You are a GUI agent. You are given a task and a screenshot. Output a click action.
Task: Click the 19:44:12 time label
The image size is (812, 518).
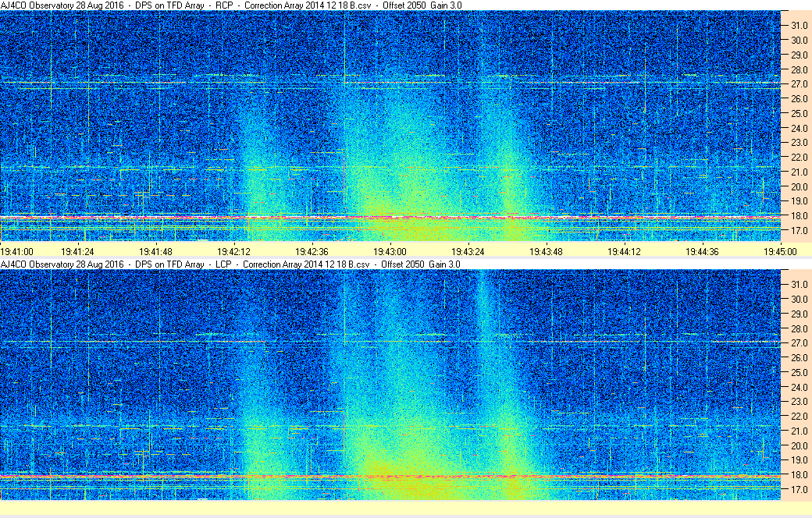click(x=624, y=252)
